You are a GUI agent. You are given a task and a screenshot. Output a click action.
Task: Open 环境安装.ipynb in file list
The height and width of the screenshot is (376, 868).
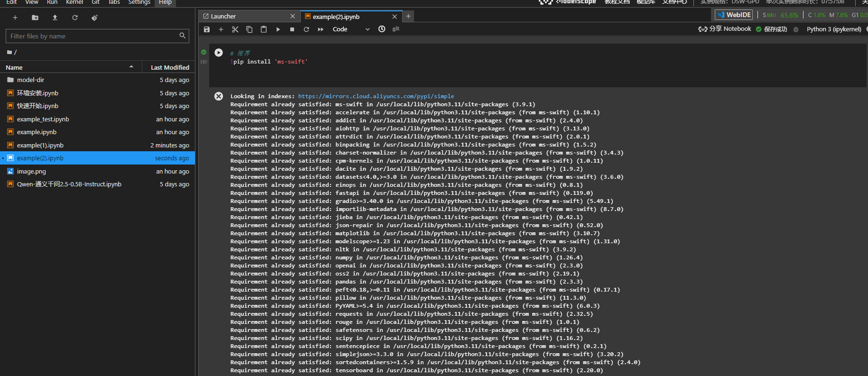click(97, 93)
